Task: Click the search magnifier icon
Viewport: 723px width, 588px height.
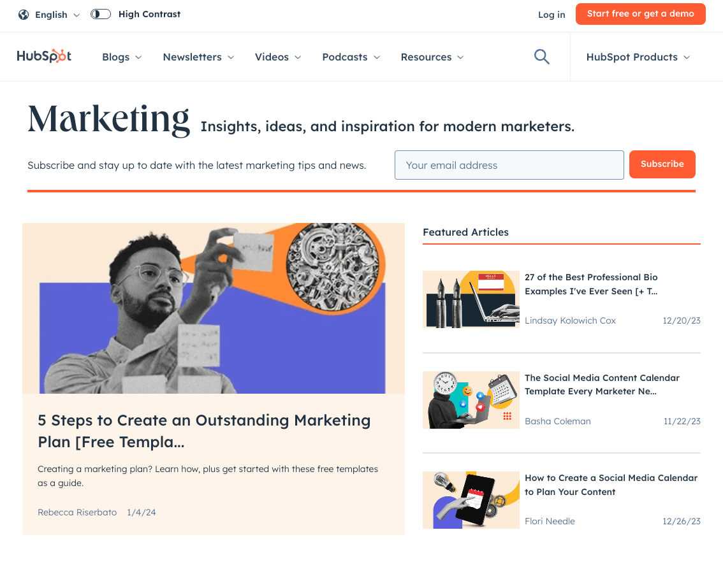Action: [541, 57]
